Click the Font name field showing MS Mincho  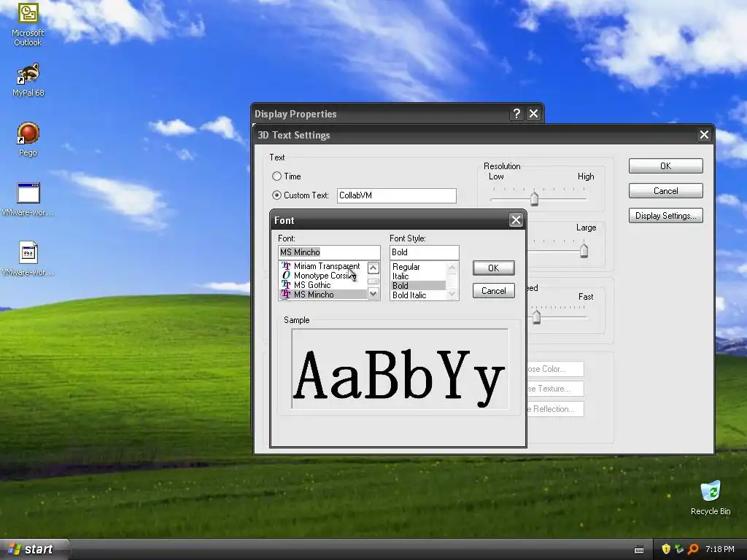329,252
